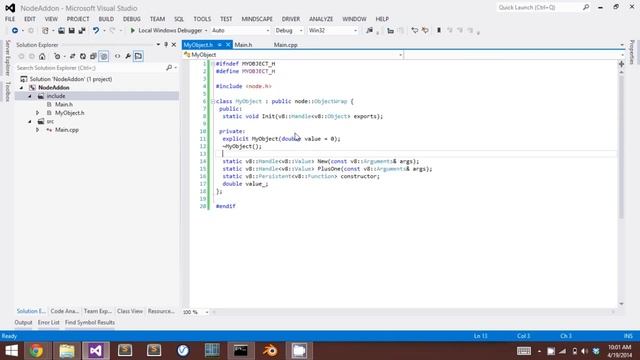Image resolution: width=640 pixels, height=360 pixels.
Task: Open Chrome from the Windows taskbar
Action: [x=36, y=351]
